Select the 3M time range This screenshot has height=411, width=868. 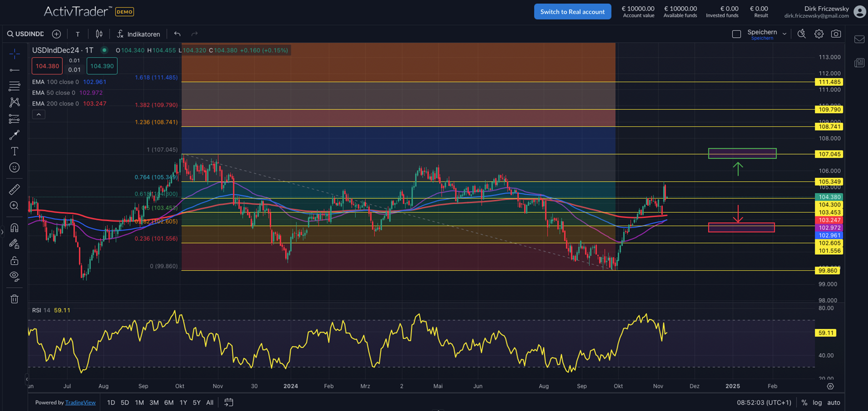click(154, 403)
